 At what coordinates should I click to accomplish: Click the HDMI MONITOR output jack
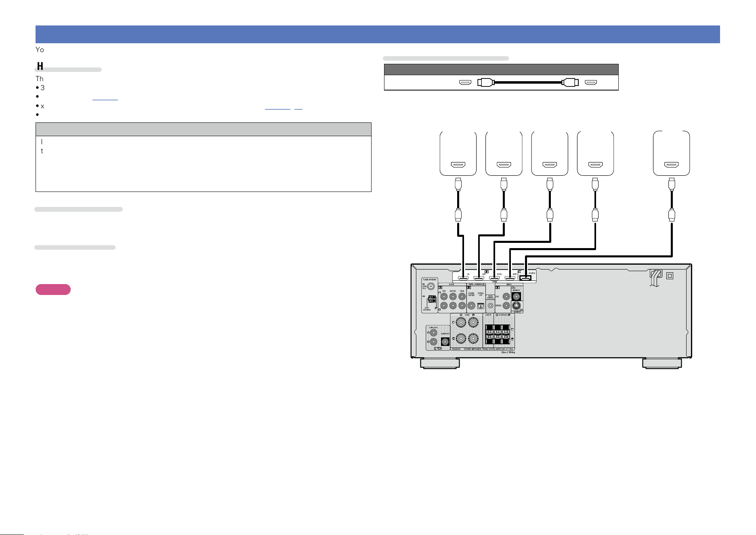(x=526, y=278)
